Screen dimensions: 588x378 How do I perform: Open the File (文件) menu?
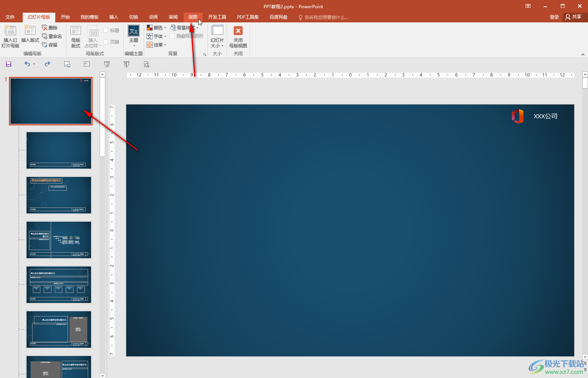(10, 17)
